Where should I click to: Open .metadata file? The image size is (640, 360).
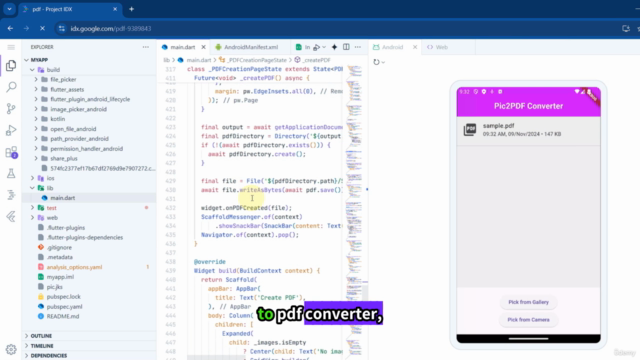click(x=59, y=257)
